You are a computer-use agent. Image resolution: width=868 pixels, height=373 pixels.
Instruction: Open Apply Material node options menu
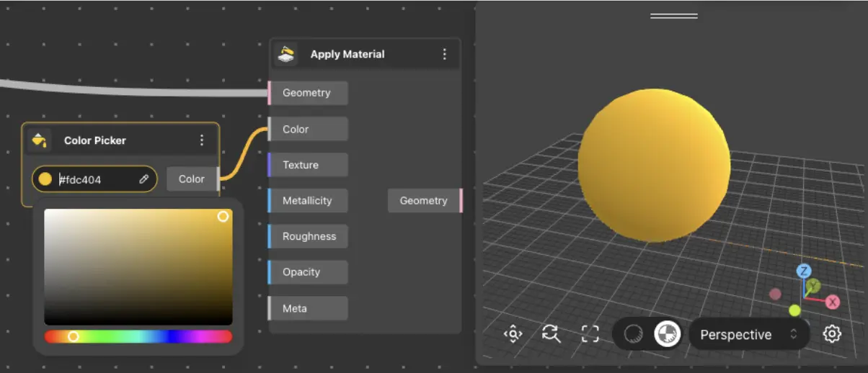click(x=444, y=54)
